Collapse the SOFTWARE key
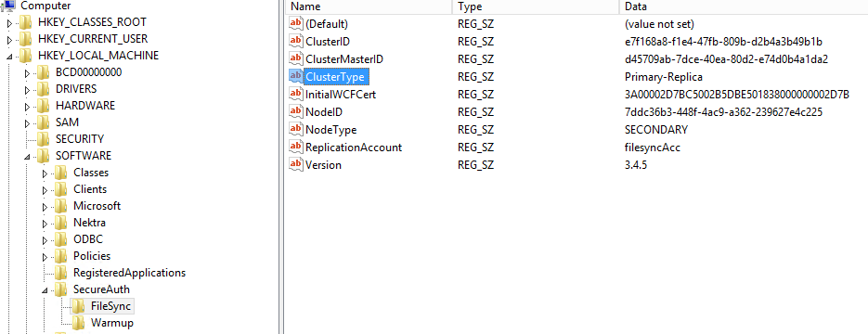The height and width of the screenshot is (334, 868). tap(28, 157)
